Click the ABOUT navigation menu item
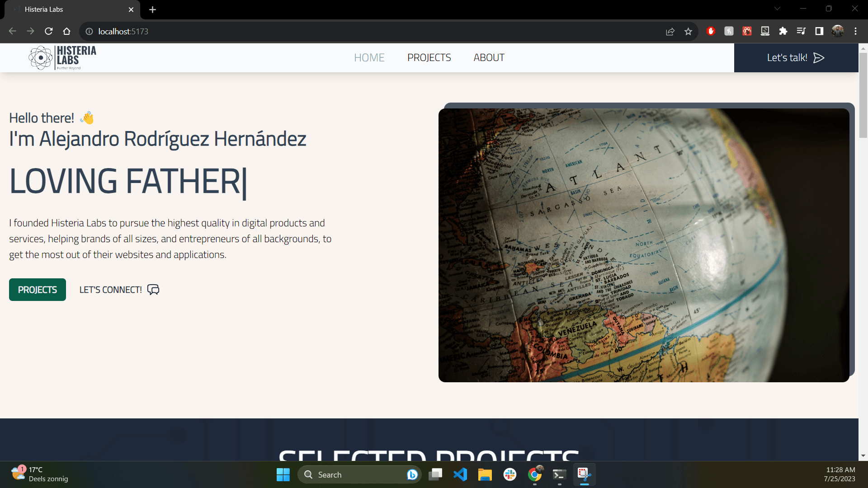 pyautogui.click(x=489, y=57)
